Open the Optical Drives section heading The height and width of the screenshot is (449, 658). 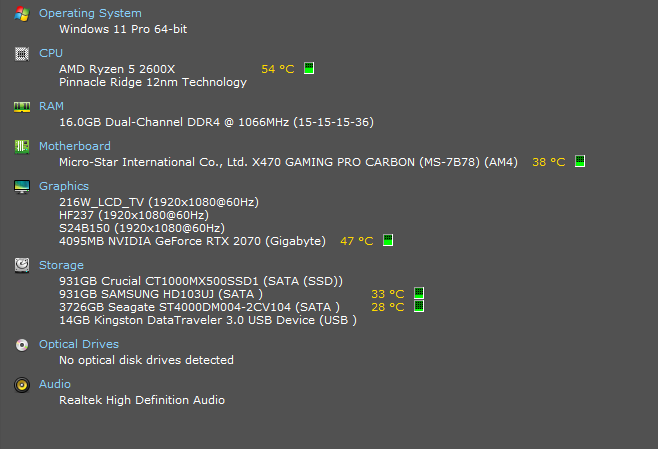click(79, 344)
